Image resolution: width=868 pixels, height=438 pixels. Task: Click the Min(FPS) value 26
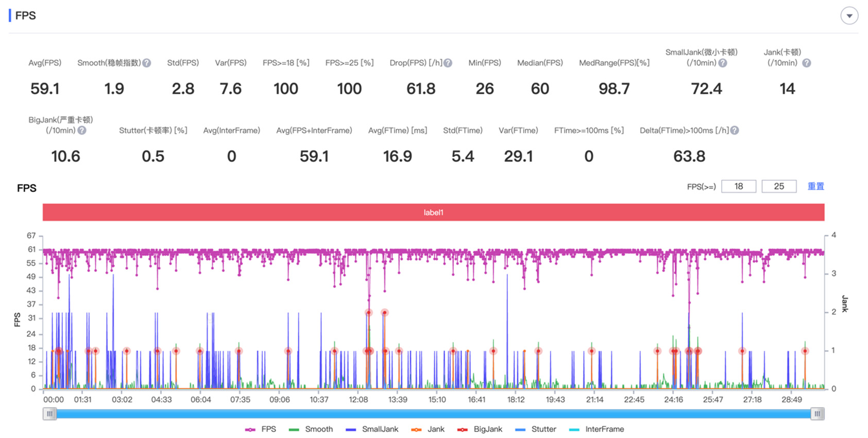[484, 89]
